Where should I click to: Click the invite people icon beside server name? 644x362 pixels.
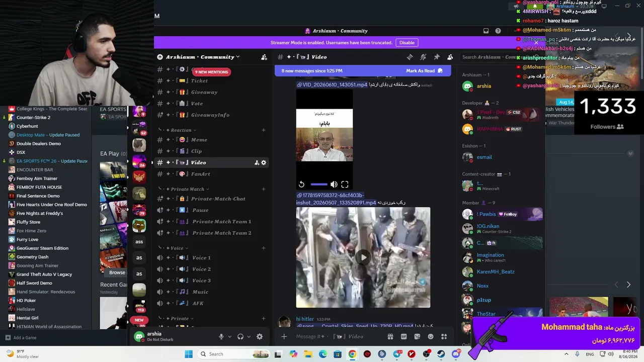coord(264,57)
